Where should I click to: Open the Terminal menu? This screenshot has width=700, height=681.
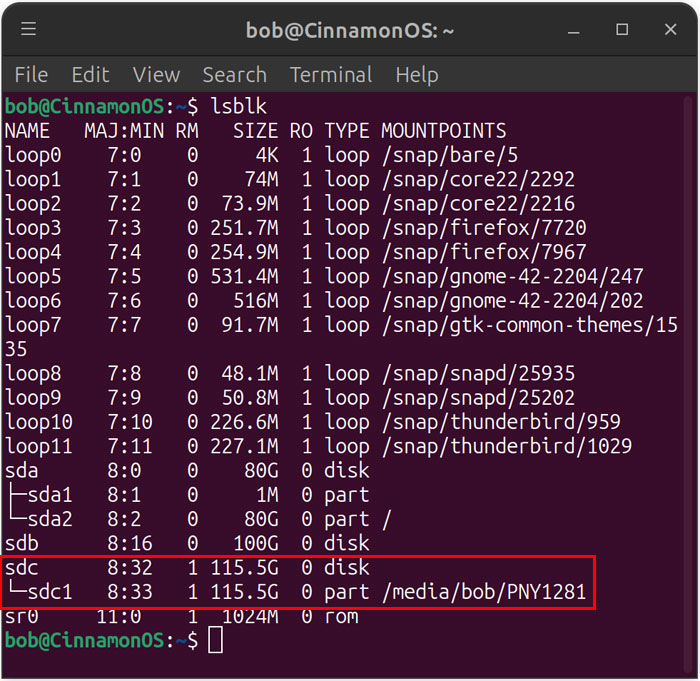pos(331,75)
